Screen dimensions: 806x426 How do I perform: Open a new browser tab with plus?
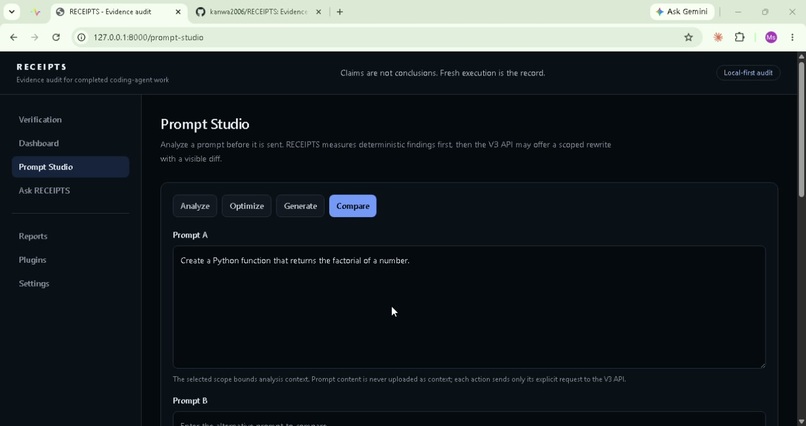pyautogui.click(x=339, y=12)
